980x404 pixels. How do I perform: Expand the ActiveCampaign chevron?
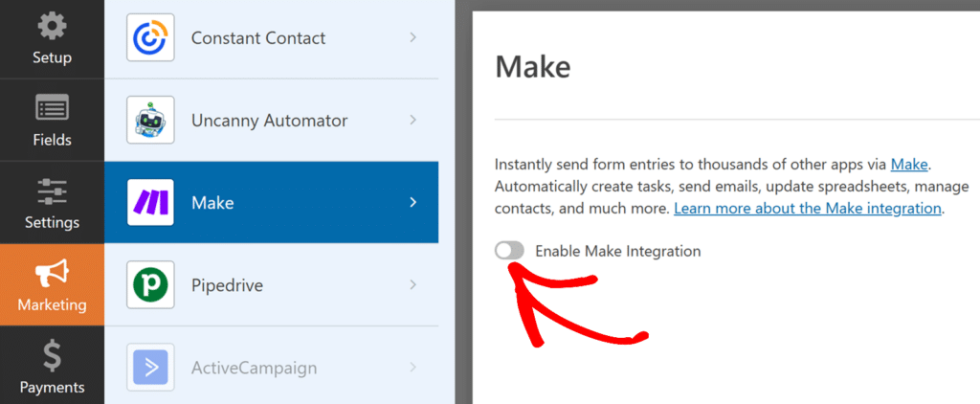click(x=412, y=368)
